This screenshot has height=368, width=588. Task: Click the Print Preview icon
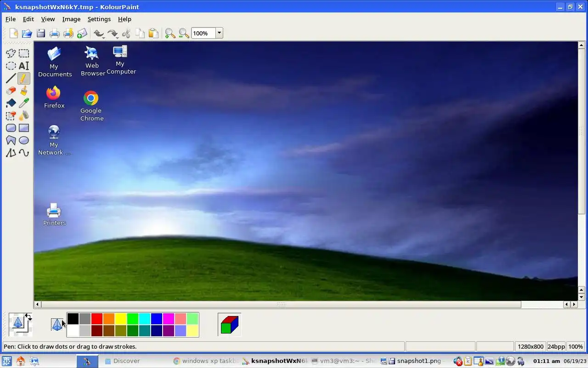click(68, 33)
